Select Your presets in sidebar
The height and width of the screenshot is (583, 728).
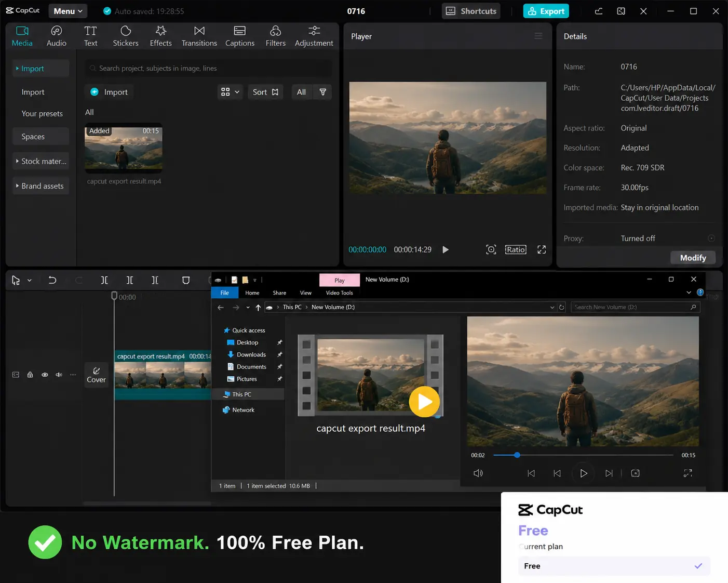42,113
